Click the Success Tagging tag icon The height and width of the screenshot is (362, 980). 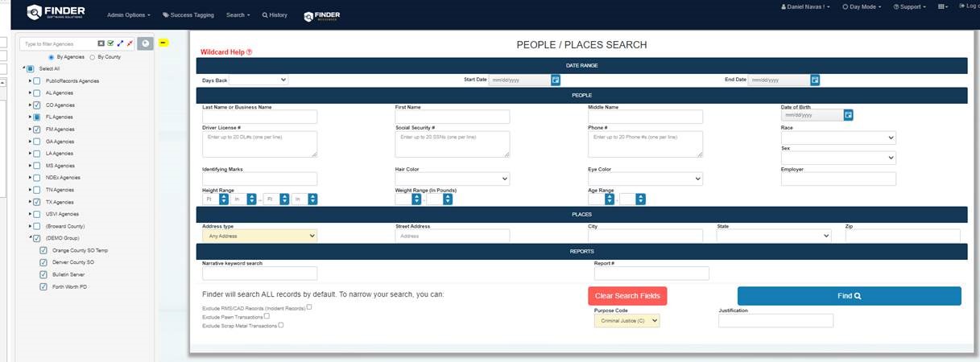coord(165,15)
